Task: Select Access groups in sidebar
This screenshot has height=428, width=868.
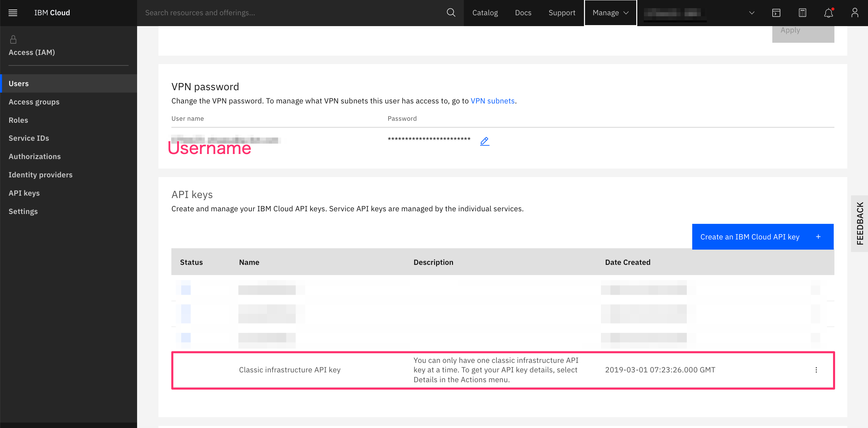Action: pos(34,102)
